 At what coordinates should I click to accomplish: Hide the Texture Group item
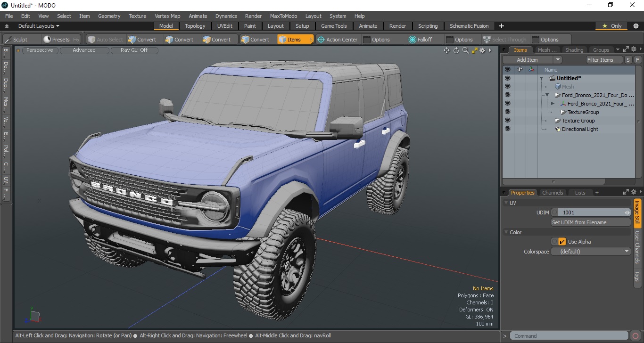pos(507,121)
